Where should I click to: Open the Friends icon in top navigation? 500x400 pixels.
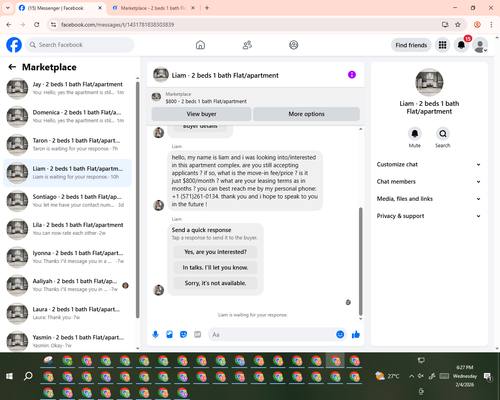point(247,45)
